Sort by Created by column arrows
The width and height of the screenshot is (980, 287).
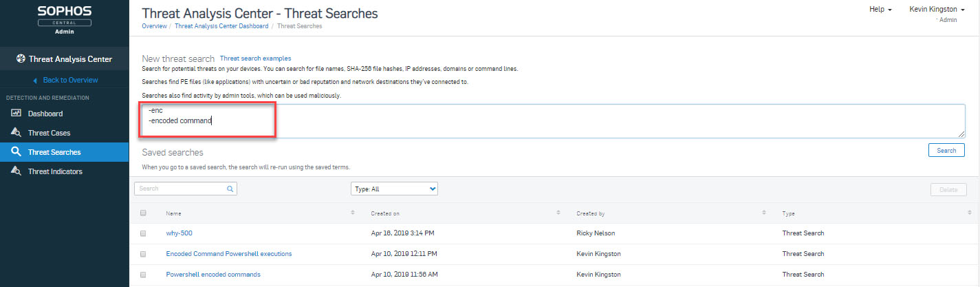[x=765, y=213]
